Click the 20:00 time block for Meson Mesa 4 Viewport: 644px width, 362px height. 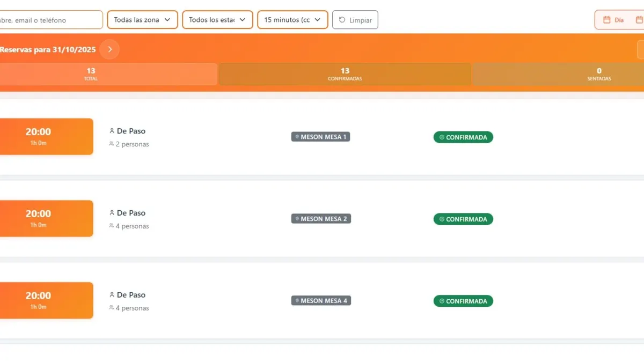click(46, 300)
